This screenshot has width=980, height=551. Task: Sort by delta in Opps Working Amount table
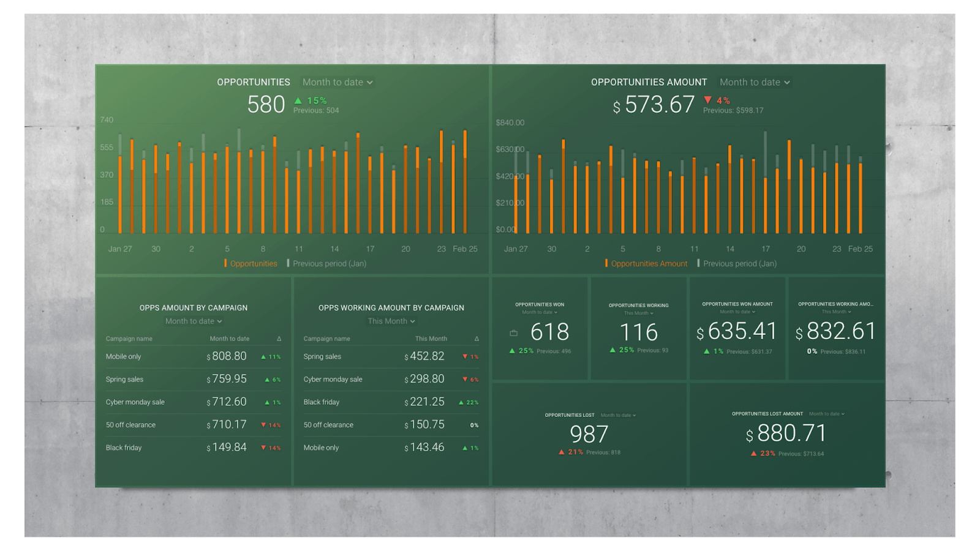[x=477, y=339]
